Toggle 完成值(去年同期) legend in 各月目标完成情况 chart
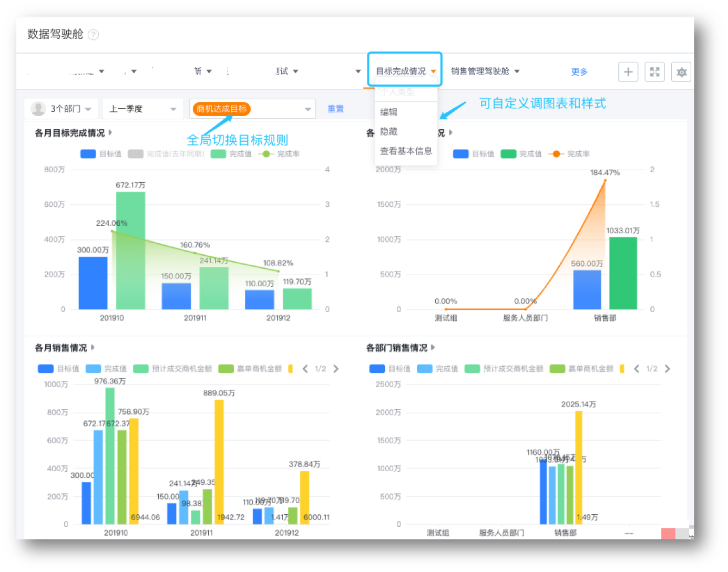Screen dimensions: 728x572 pos(166,154)
